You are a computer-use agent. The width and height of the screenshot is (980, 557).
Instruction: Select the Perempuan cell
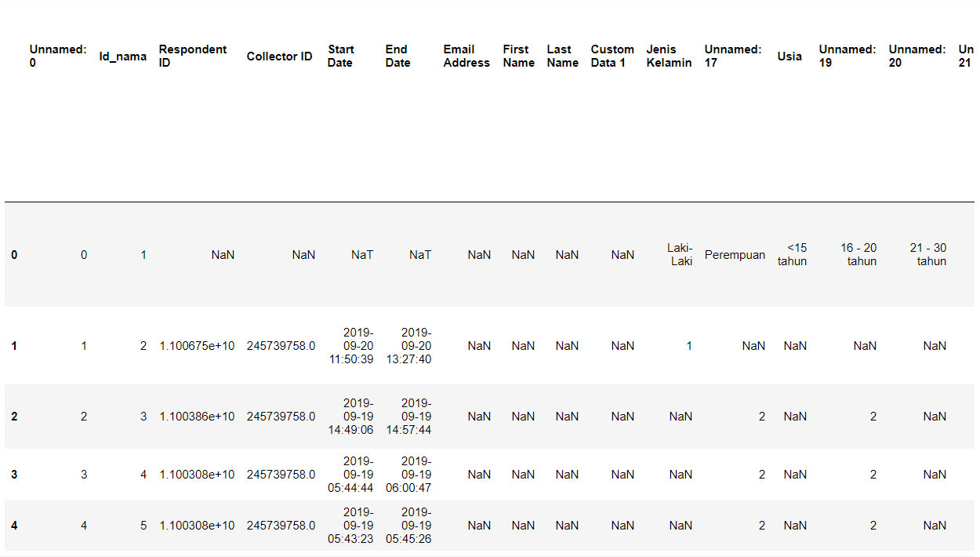[x=735, y=255]
